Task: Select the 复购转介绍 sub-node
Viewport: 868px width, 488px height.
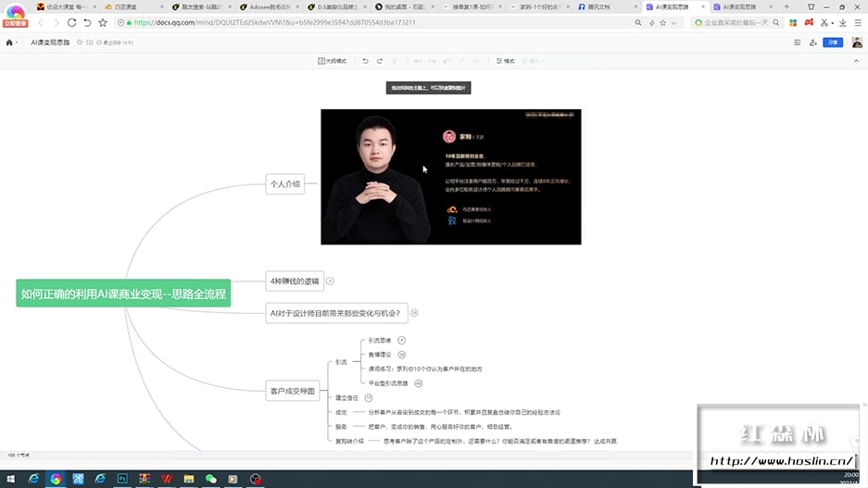Action: click(349, 441)
